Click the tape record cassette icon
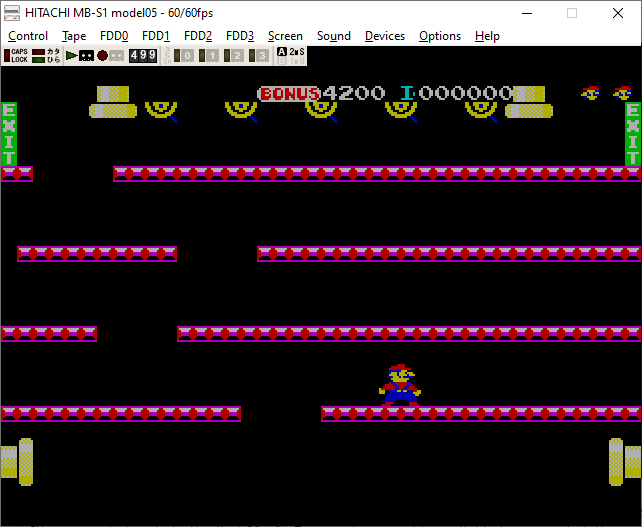The height and width of the screenshot is (527, 642). [111, 55]
